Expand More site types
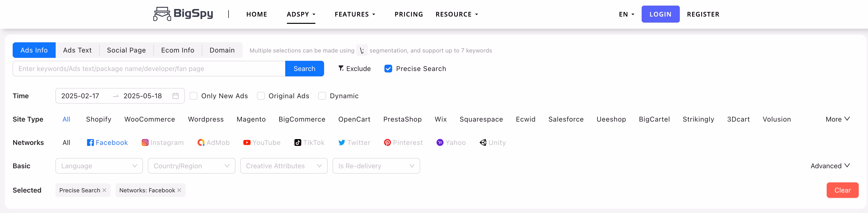The image size is (868, 213). coord(838,119)
